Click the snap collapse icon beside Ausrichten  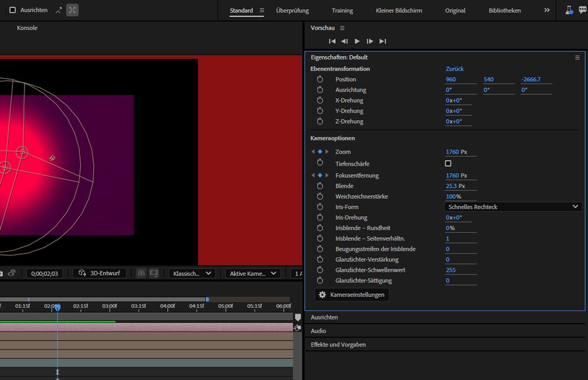pos(59,10)
